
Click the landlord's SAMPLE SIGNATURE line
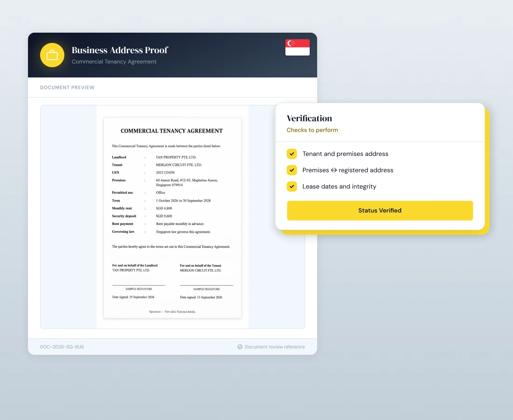click(139, 289)
